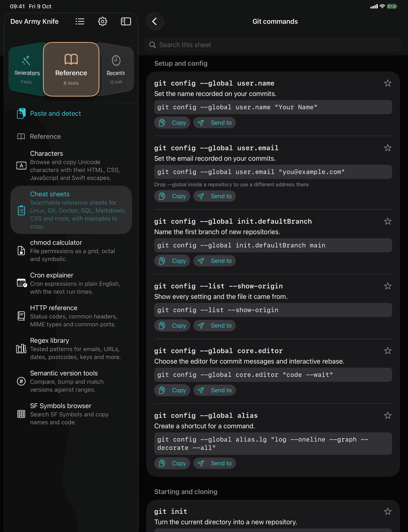Click the Semantic version hash icon
408x532 pixels.
(21, 381)
